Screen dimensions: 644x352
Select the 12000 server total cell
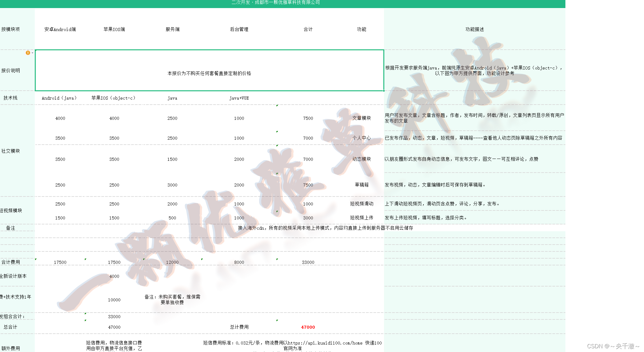[x=172, y=262]
